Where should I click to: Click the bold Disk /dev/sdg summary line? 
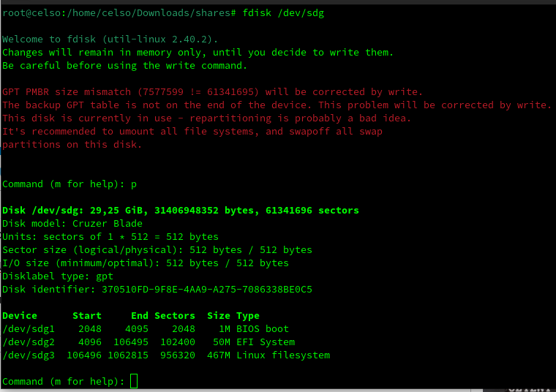(181, 211)
